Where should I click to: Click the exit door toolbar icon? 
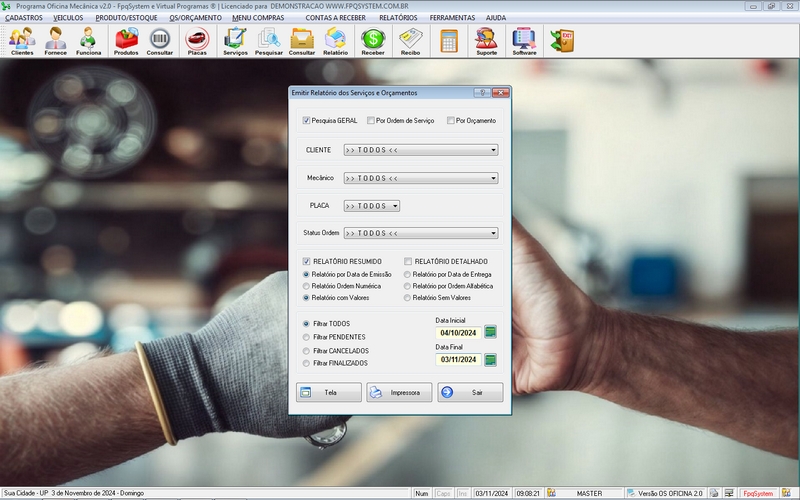pyautogui.click(x=562, y=41)
